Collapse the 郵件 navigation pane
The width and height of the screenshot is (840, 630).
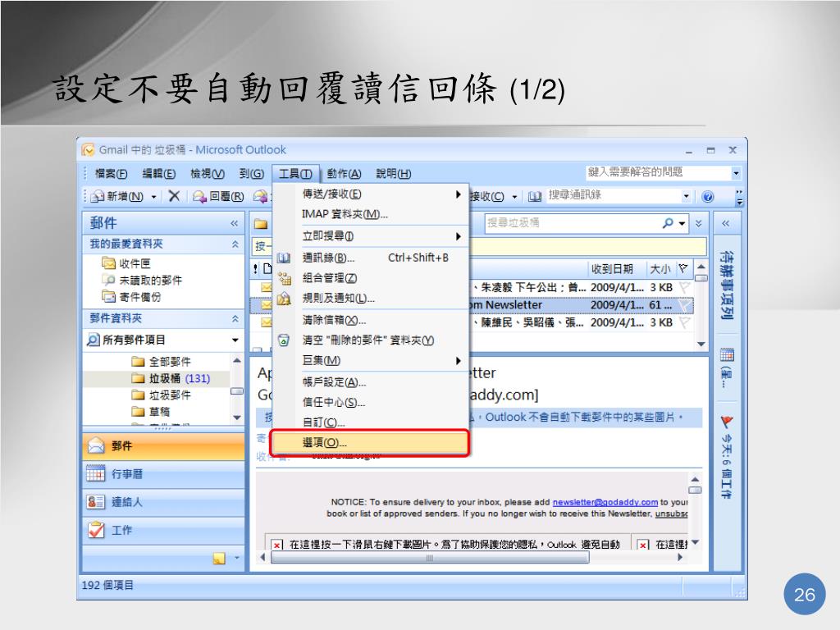tap(234, 223)
